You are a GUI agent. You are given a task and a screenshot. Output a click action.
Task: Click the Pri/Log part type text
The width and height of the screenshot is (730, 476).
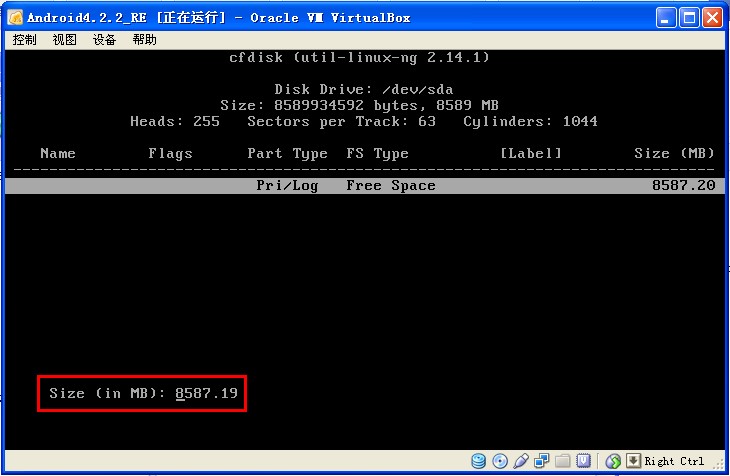[x=287, y=185]
